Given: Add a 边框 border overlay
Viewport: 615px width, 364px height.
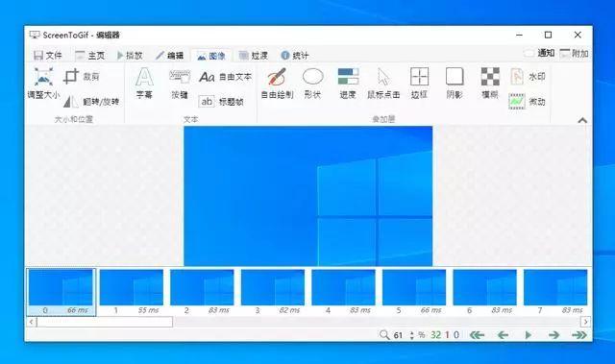Looking at the screenshot, I should point(419,83).
